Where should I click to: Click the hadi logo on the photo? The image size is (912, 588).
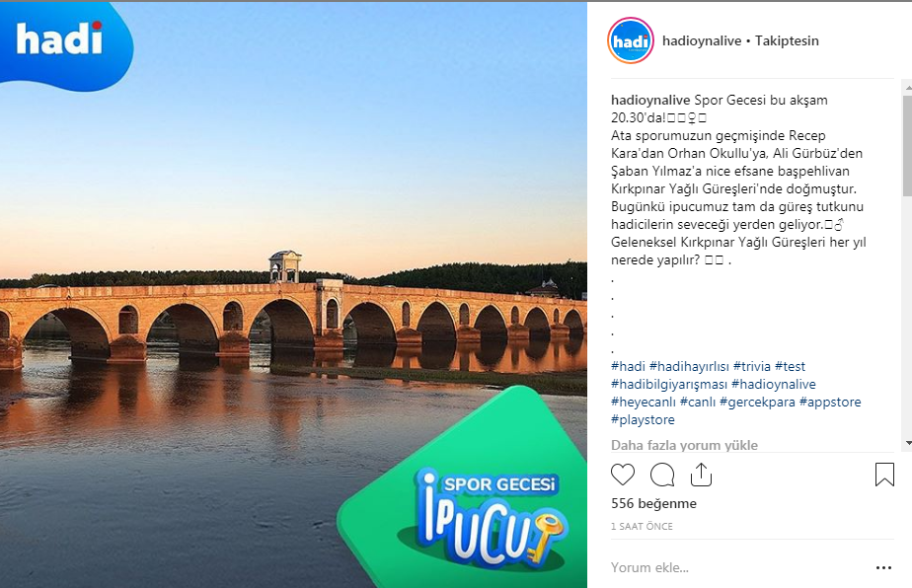[x=59, y=38]
